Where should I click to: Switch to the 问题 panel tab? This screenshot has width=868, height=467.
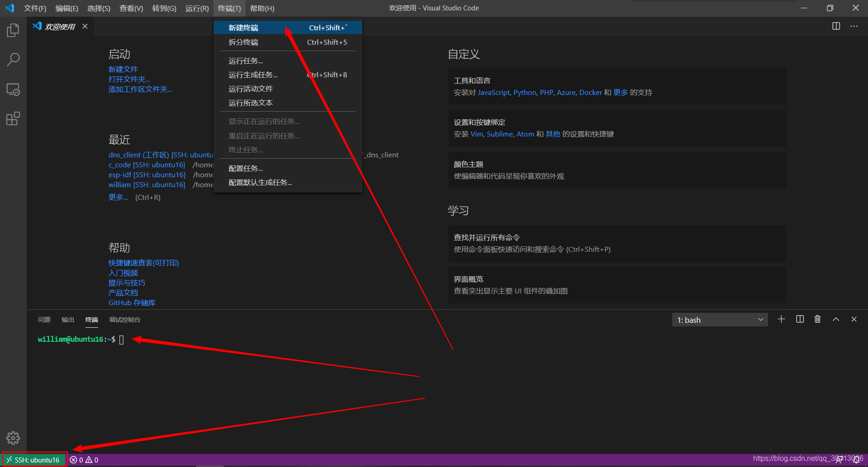coord(44,320)
